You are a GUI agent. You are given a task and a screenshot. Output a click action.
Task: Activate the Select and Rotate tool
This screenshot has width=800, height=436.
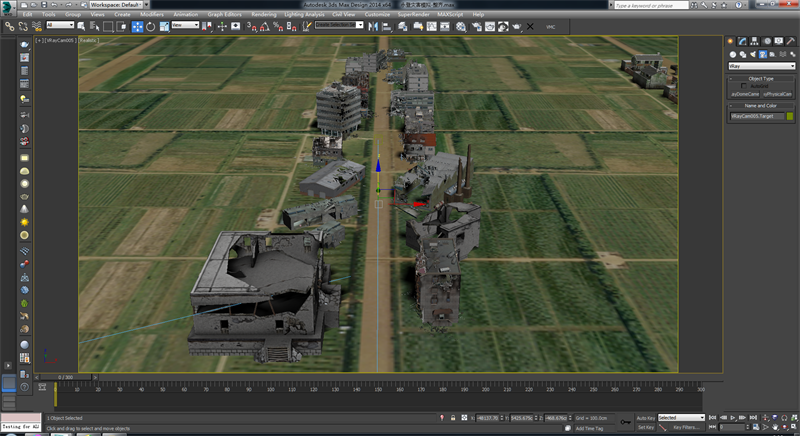(150, 26)
